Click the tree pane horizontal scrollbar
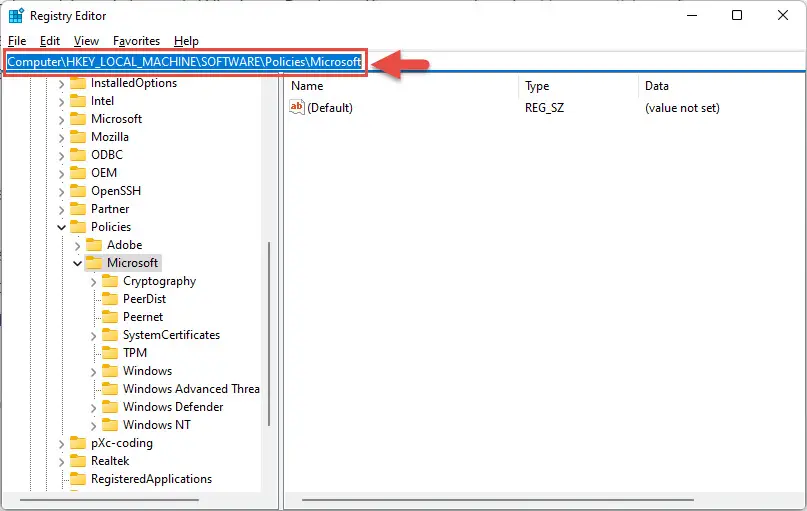 pyautogui.click(x=109, y=500)
